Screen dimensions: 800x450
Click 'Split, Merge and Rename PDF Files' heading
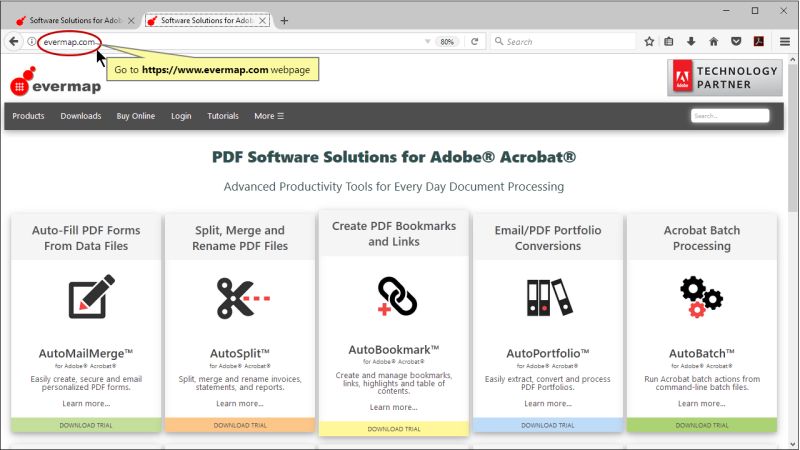point(240,238)
